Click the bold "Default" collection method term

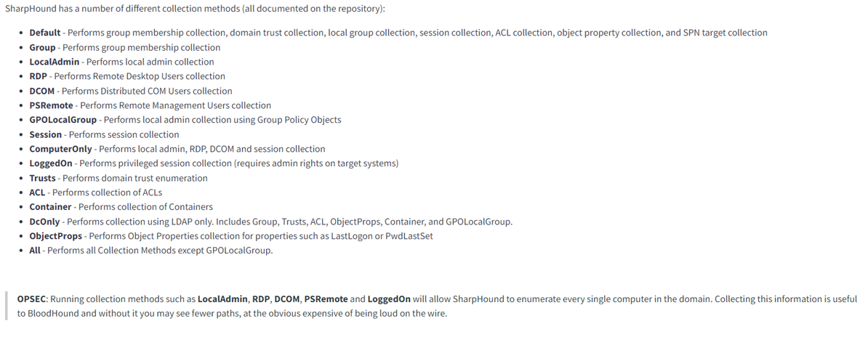(x=45, y=33)
